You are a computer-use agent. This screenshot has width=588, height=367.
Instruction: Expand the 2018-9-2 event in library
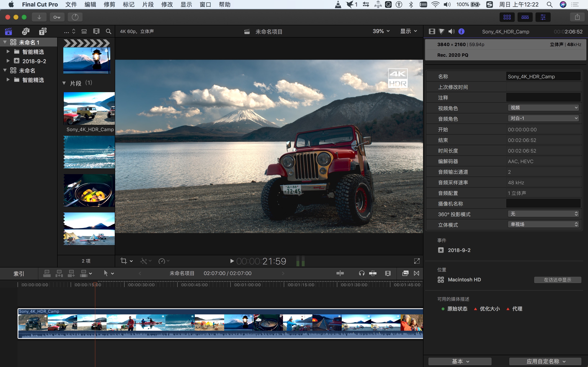tap(8, 61)
